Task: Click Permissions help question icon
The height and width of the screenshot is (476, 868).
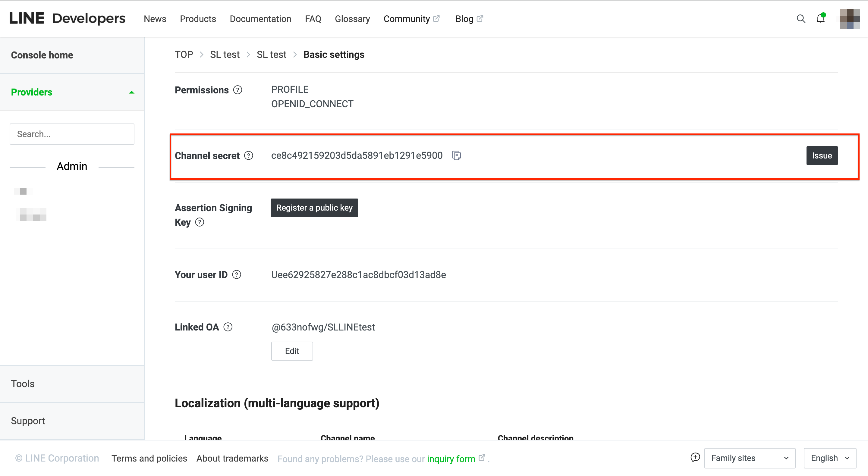Action: pyautogui.click(x=237, y=90)
